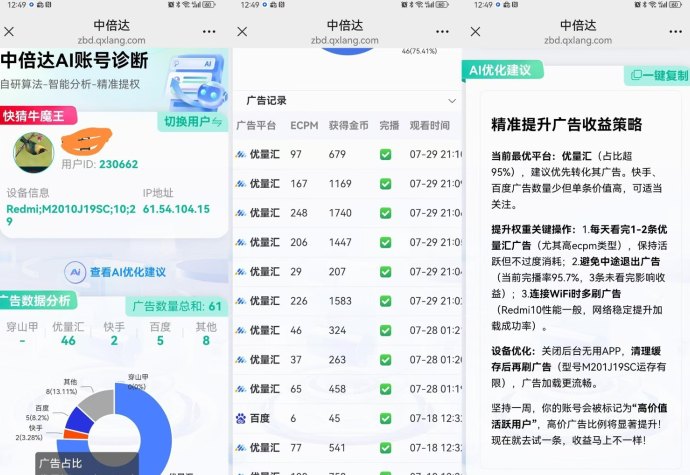
Task: Tap 完播 checkbox in ECPM 248 row
Action: click(385, 213)
